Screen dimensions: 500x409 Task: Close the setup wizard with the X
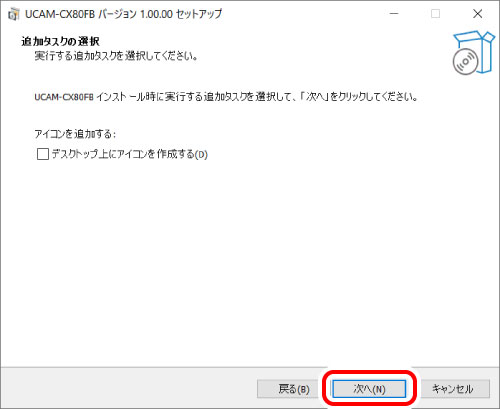[478, 14]
